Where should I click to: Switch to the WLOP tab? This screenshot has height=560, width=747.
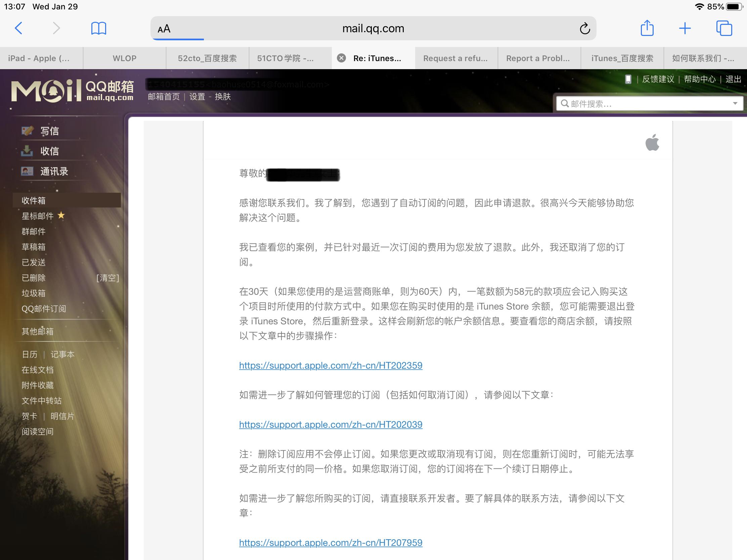click(124, 58)
